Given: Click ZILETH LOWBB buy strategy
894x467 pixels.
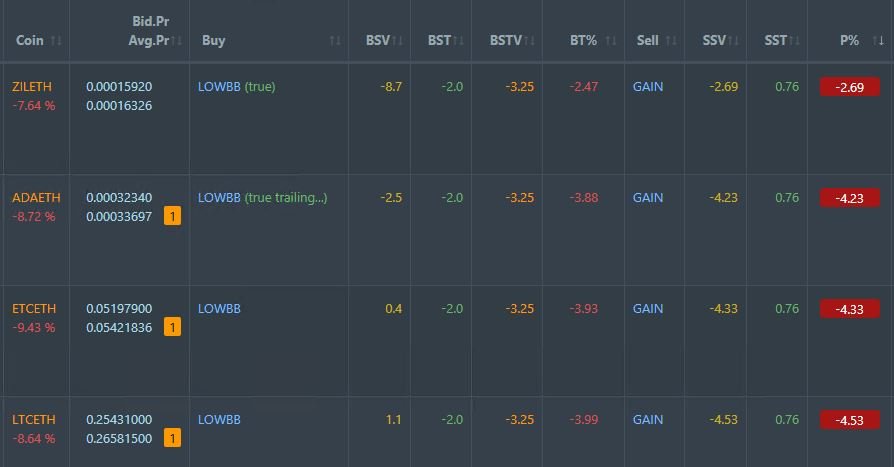Looking at the screenshot, I should click(219, 87).
